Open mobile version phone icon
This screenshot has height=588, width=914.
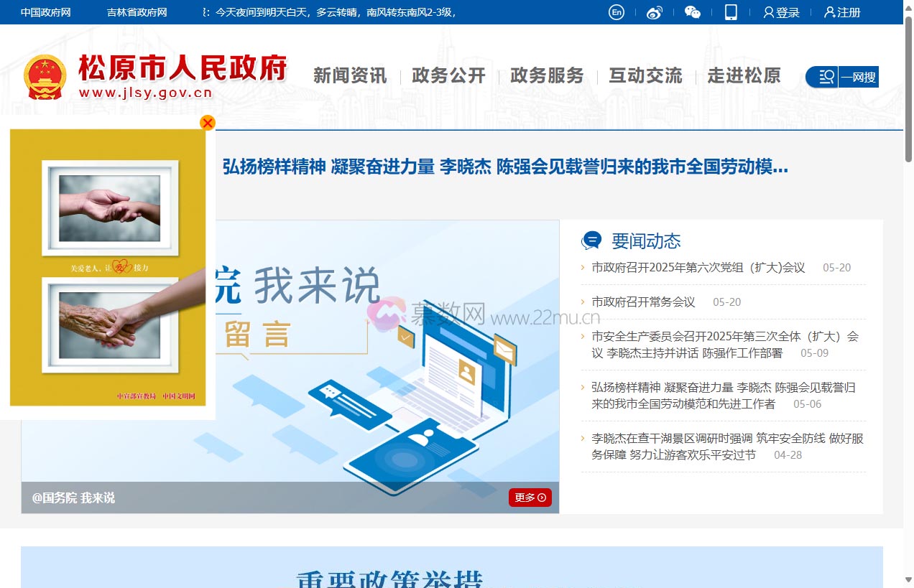click(x=731, y=12)
